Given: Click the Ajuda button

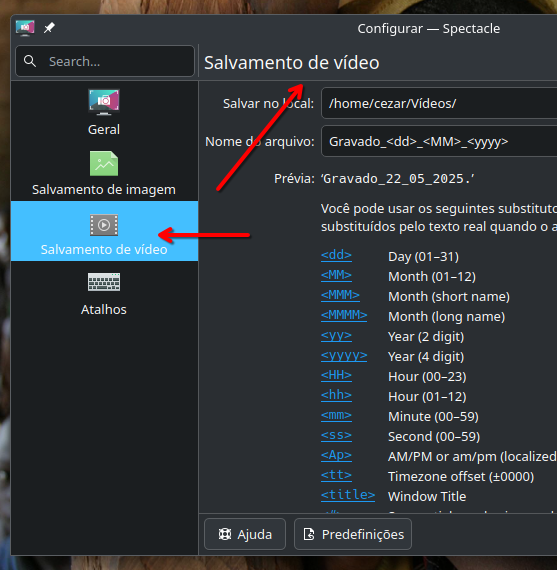Looking at the screenshot, I should point(245,534).
